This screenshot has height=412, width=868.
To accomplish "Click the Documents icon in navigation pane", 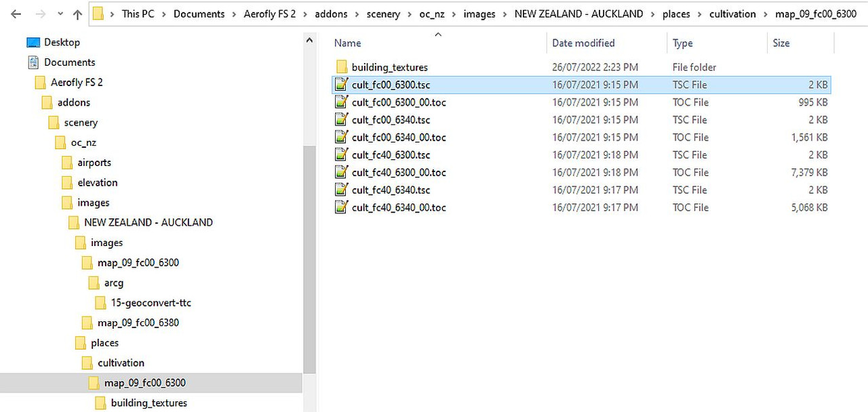I will click(33, 62).
